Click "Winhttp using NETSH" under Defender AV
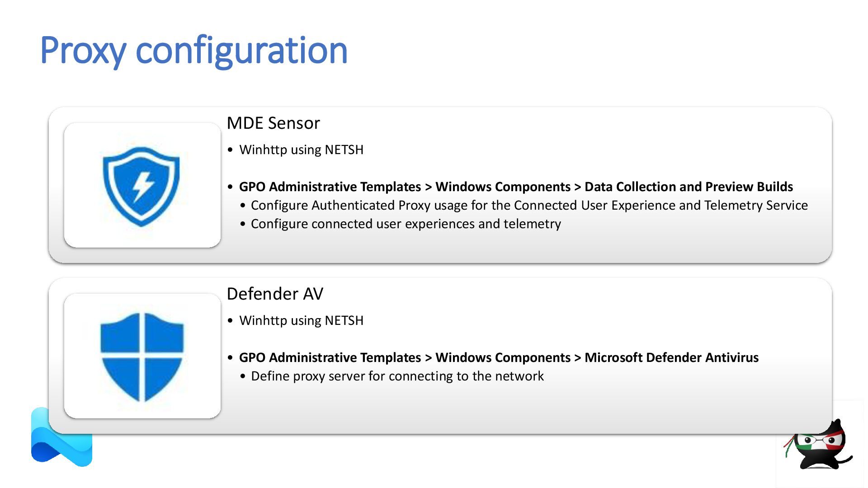This screenshot has height=488, width=868. tap(301, 320)
